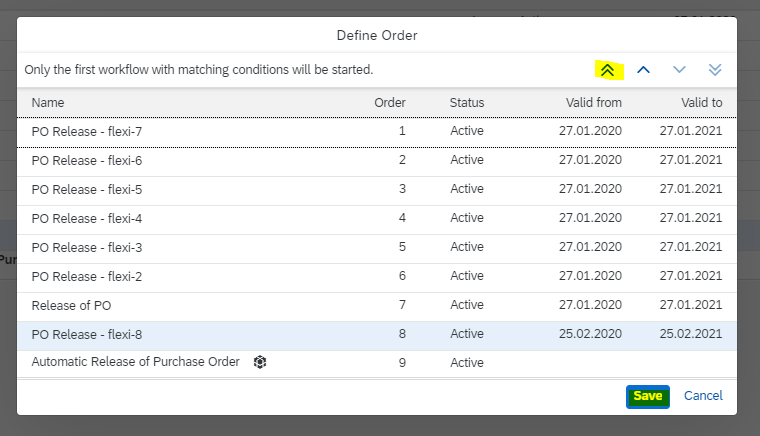The image size is (760, 436).
Task: Cancel the Define Order dialog
Action: (703, 396)
